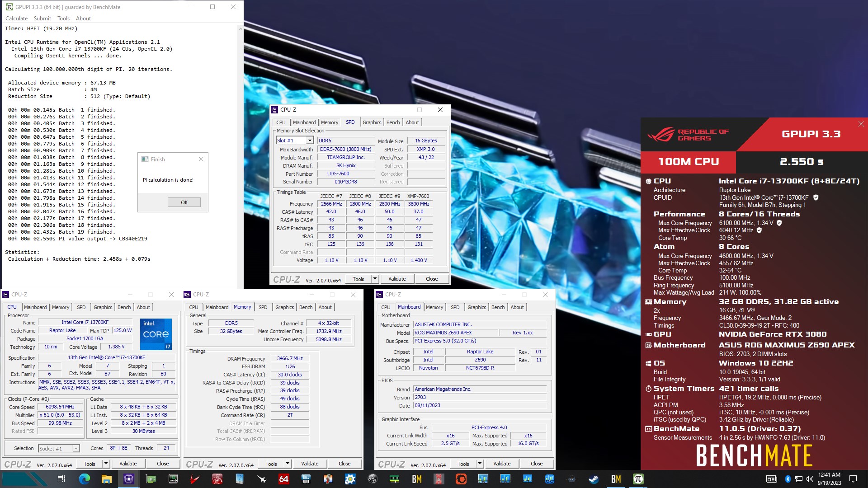Viewport: 868px width, 488px height.
Task: Click the System Timers clock icon in BenchMate
Action: pos(648,389)
